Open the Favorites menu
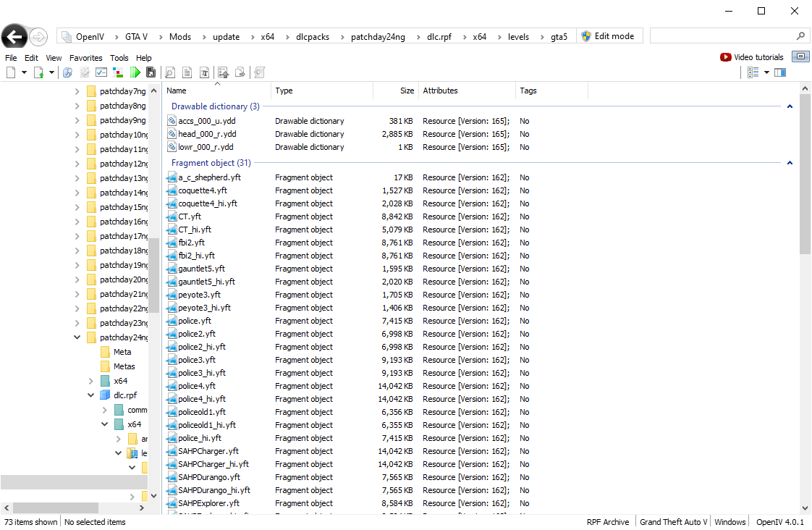This screenshot has height=530, width=812. pos(85,58)
